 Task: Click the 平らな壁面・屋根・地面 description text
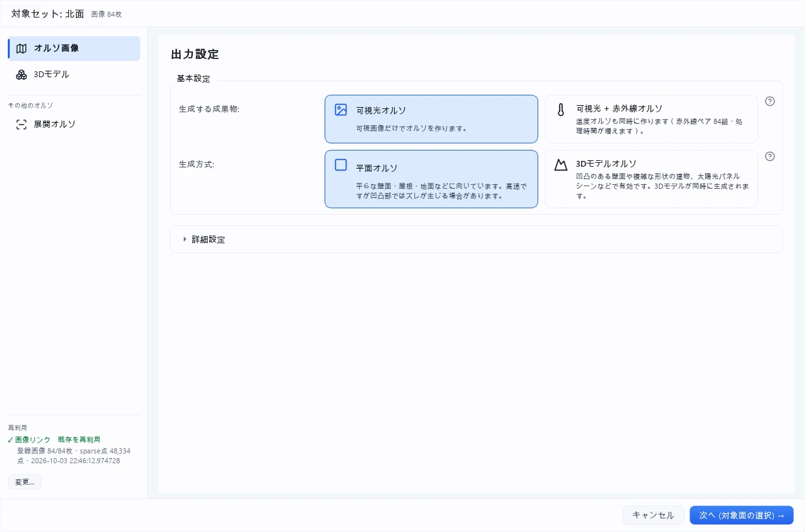(441, 191)
